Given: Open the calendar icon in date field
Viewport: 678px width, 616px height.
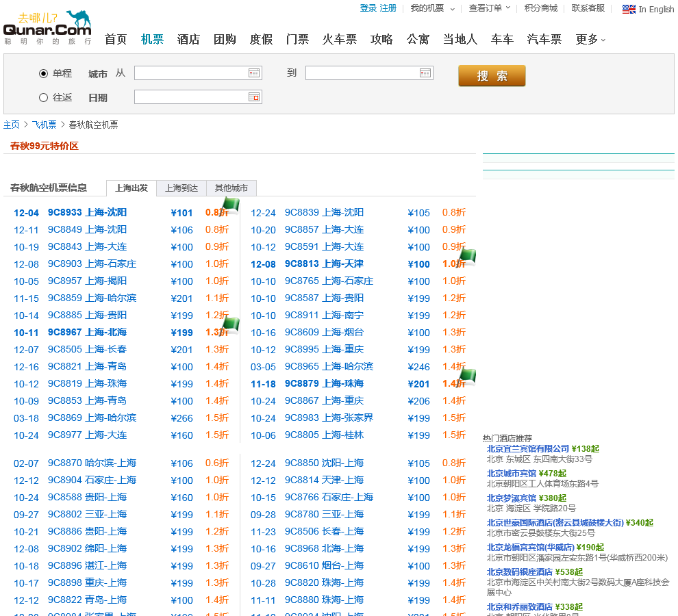Looking at the screenshot, I should (x=253, y=97).
